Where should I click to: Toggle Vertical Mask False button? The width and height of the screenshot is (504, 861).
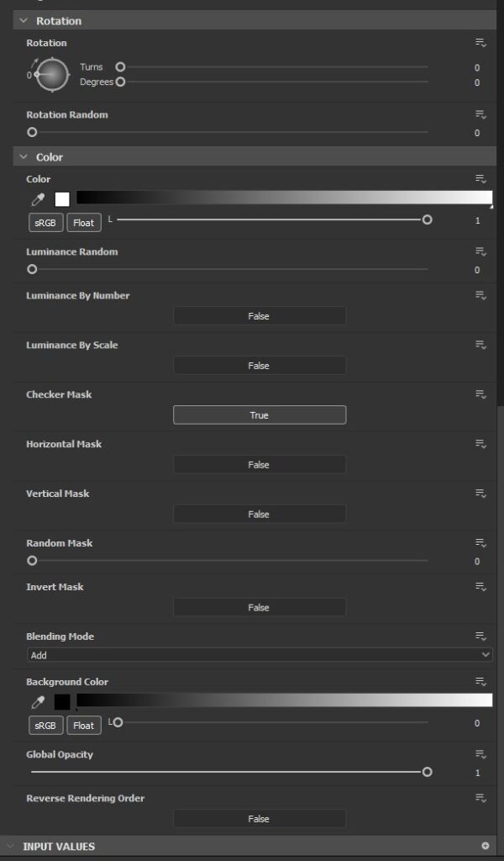(260, 514)
